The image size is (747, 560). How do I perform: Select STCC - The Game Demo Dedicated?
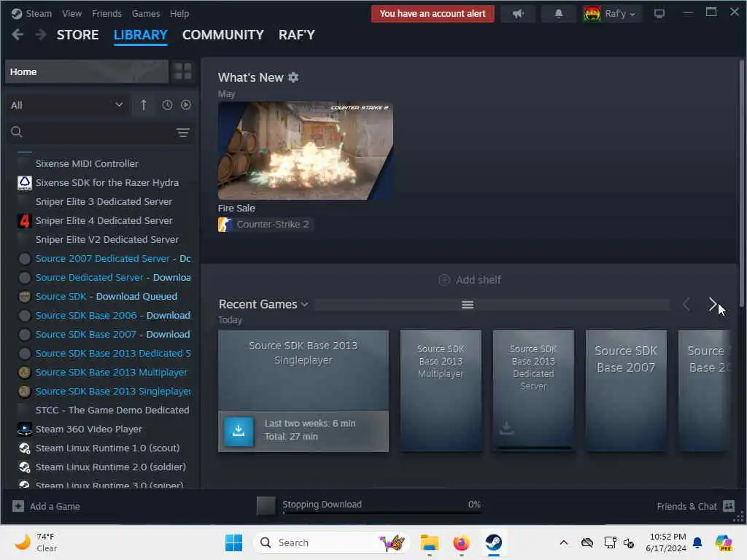pos(112,410)
